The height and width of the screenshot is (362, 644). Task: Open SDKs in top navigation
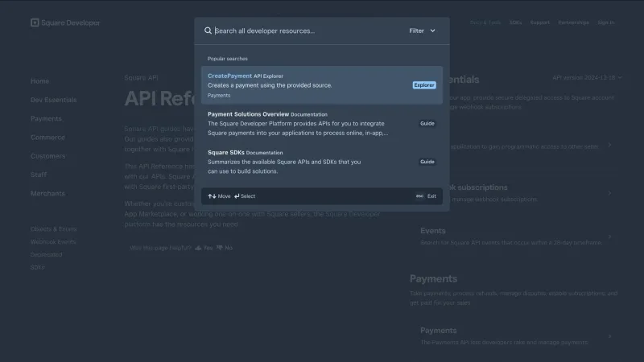click(x=515, y=23)
